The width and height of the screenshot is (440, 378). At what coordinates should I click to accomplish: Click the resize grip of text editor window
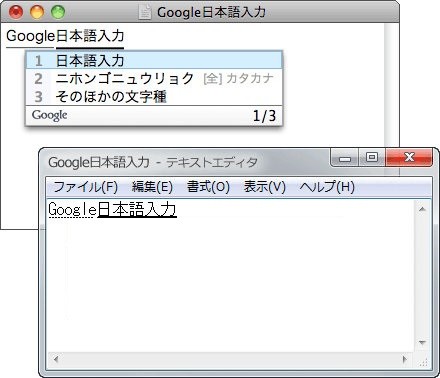click(x=423, y=362)
